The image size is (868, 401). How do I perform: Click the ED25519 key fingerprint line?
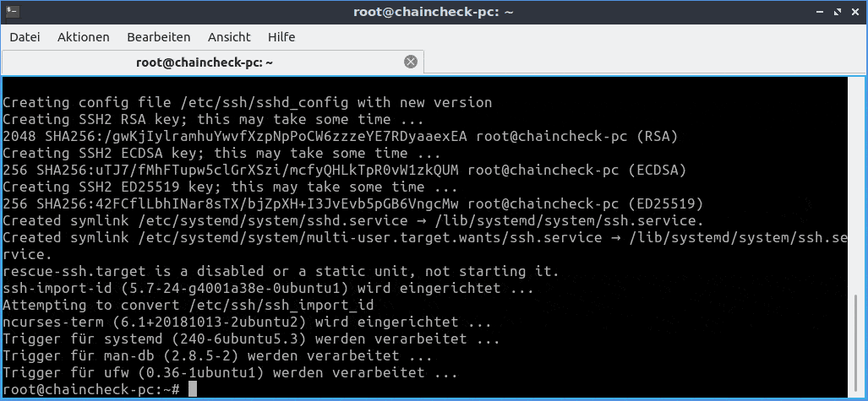point(353,203)
